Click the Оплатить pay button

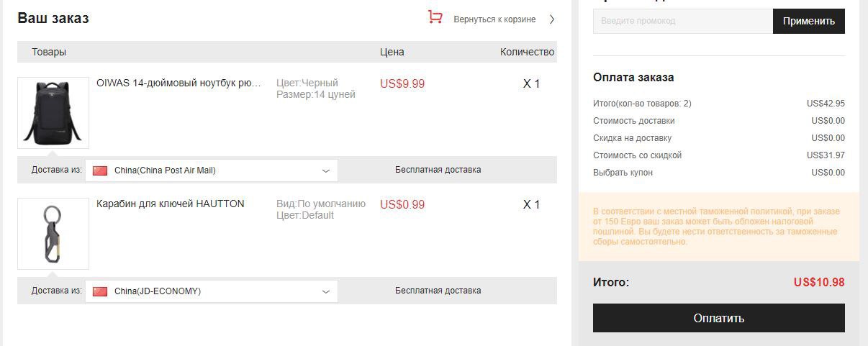(719, 318)
